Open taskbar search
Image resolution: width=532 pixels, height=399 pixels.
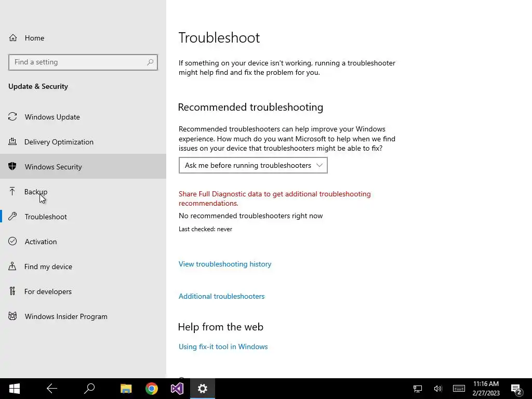click(89, 389)
